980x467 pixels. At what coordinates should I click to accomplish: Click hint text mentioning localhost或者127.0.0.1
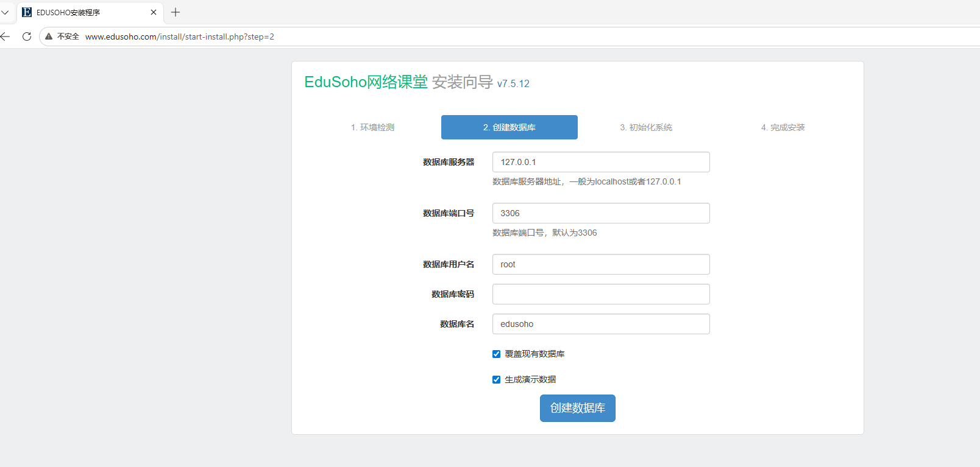587,181
